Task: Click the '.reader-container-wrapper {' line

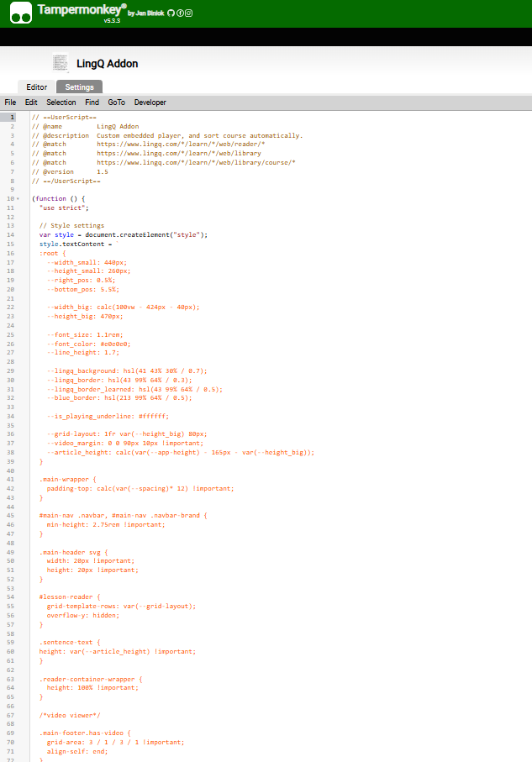Action: tap(91, 680)
